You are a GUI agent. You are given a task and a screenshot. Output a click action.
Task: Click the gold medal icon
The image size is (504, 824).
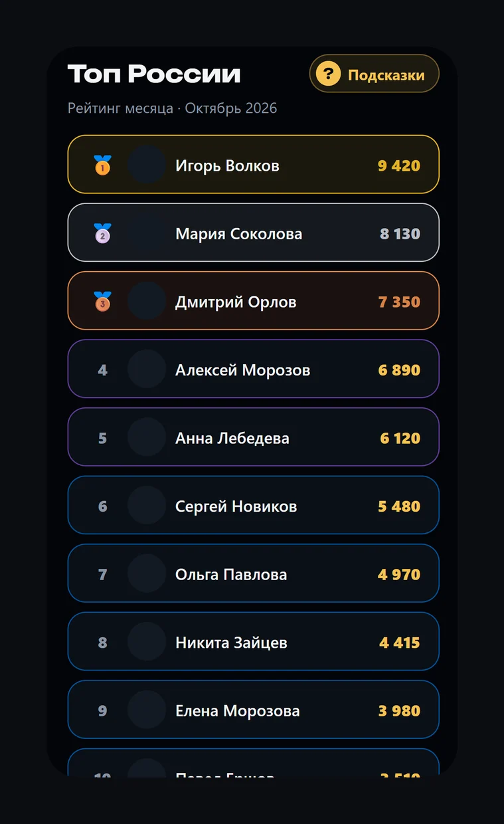(102, 165)
